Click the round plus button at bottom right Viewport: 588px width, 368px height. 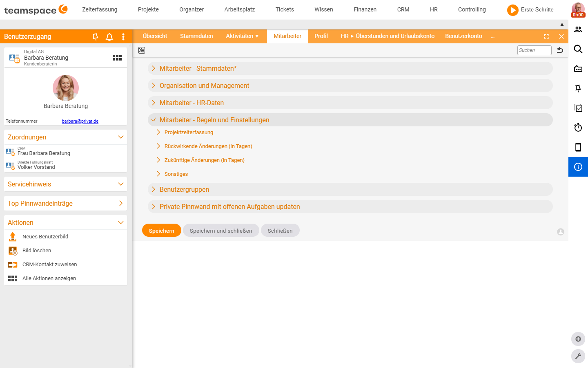(x=578, y=339)
